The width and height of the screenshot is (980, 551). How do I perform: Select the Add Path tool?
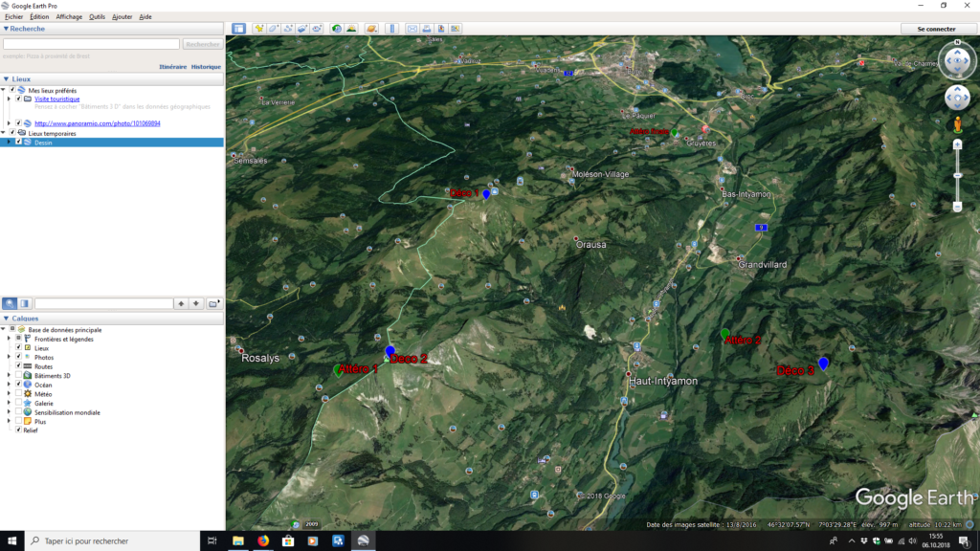pyautogui.click(x=288, y=29)
